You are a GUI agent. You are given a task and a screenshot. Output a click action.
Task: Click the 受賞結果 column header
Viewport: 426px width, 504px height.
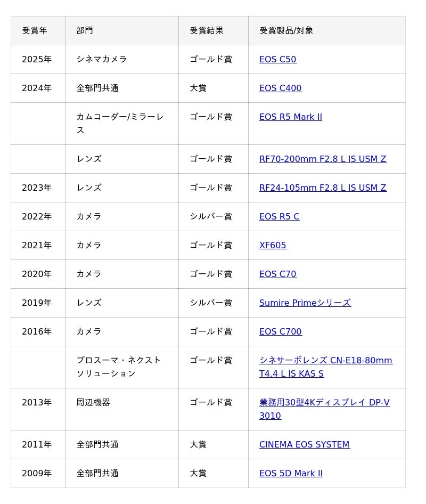(x=207, y=30)
